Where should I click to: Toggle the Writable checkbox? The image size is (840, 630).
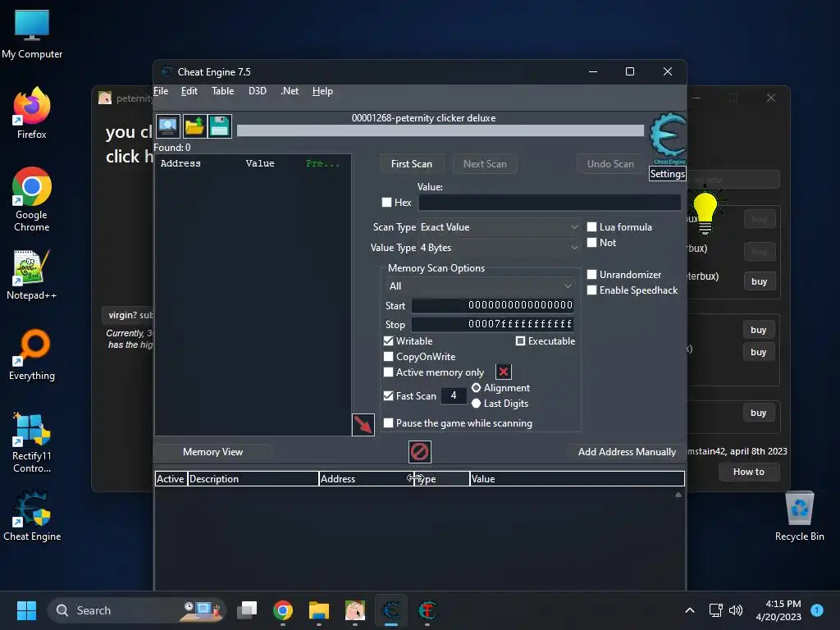pos(388,340)
